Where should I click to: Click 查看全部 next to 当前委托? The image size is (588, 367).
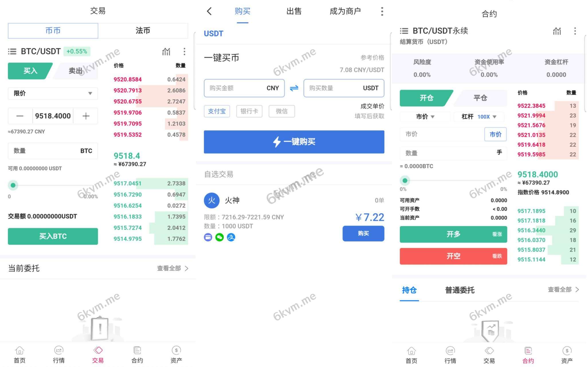(x=169, y=268)
